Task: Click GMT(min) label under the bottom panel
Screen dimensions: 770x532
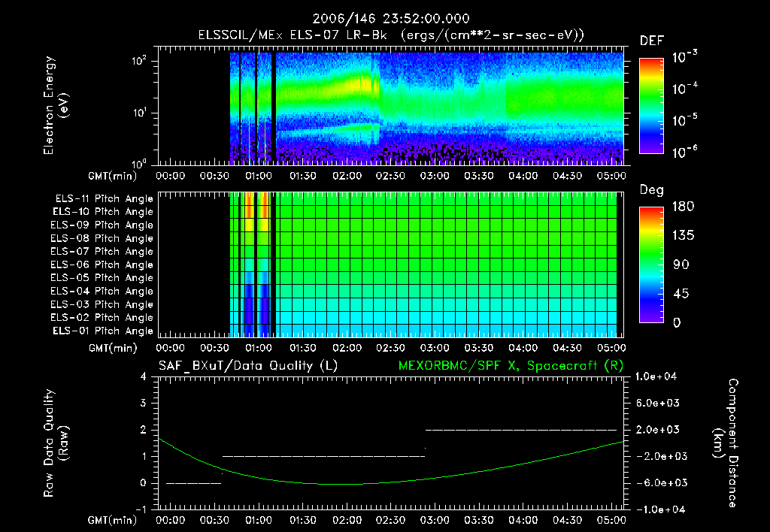Action: click(x=113, y=520)
